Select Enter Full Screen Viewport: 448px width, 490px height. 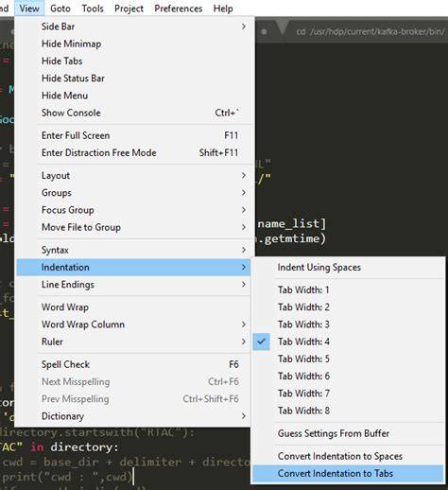pos(134,135)
